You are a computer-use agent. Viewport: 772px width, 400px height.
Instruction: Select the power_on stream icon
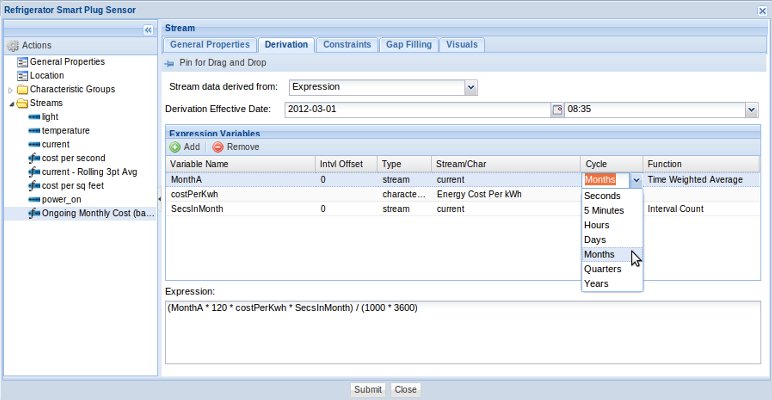[x=34, y=199]
